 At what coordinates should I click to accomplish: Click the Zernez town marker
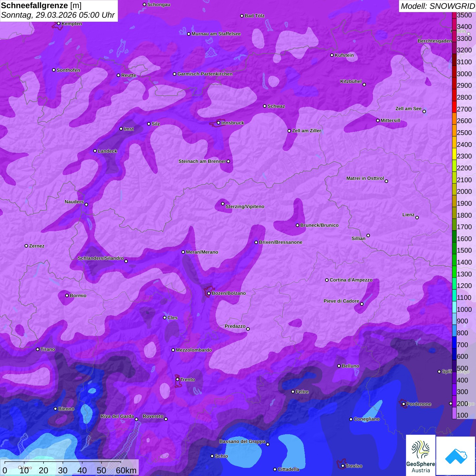[26, 246]
